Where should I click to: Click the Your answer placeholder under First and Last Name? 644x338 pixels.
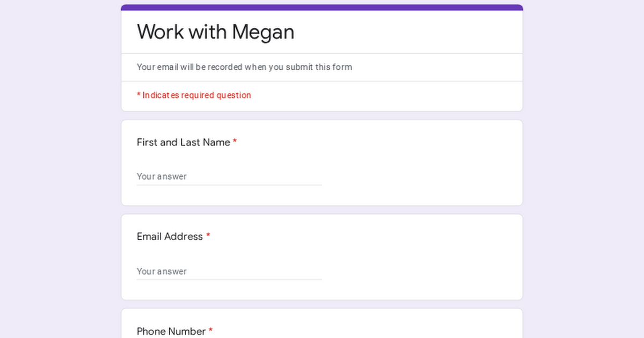162,176
